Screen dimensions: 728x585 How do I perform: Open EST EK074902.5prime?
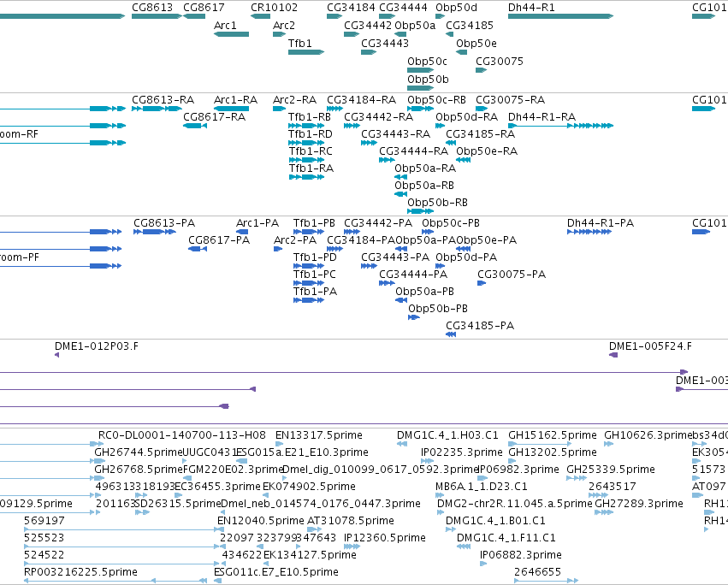click(x=309, y=487)
